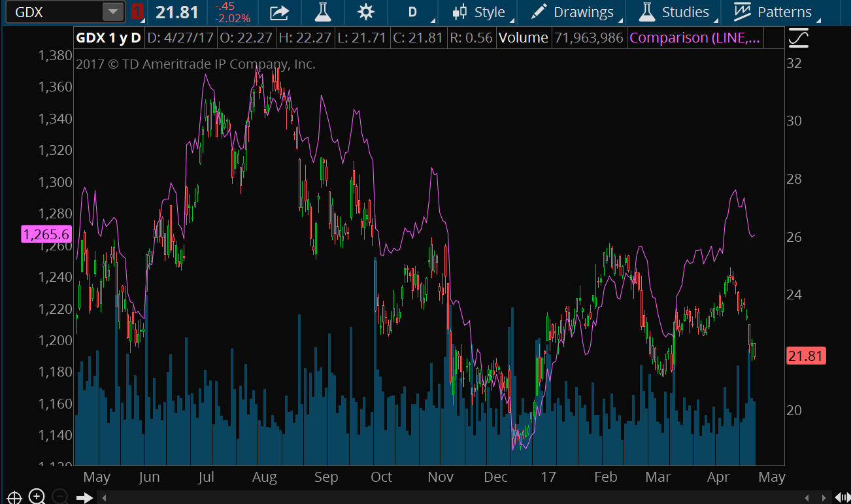Click the "17" year label on the time axis
Screen dimensions: 851x504
(548, 477)
